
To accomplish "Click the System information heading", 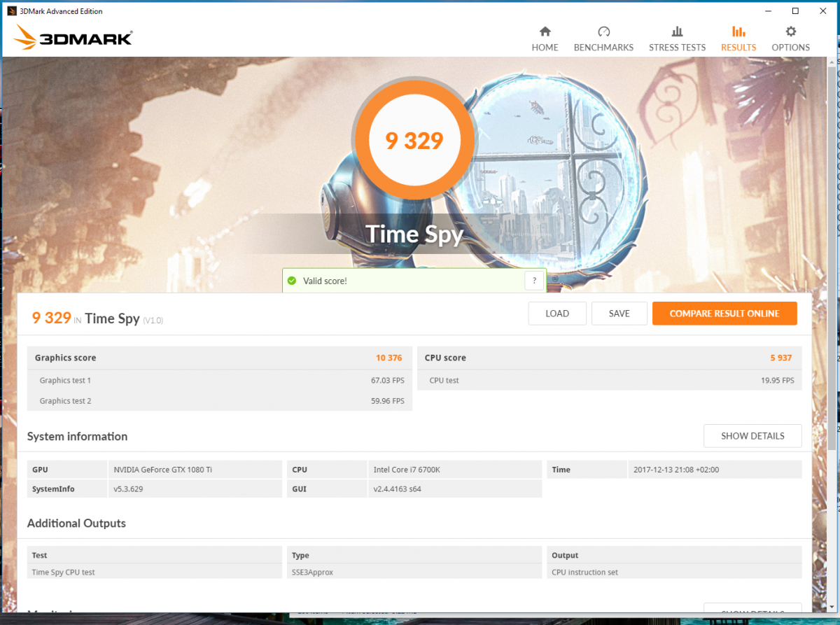I will pos(77,436).
